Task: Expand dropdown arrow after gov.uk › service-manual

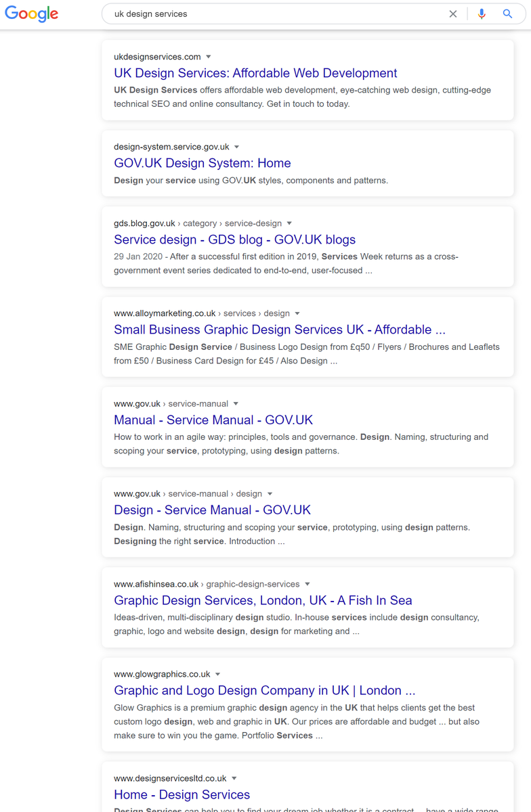Action: (236, 404)
